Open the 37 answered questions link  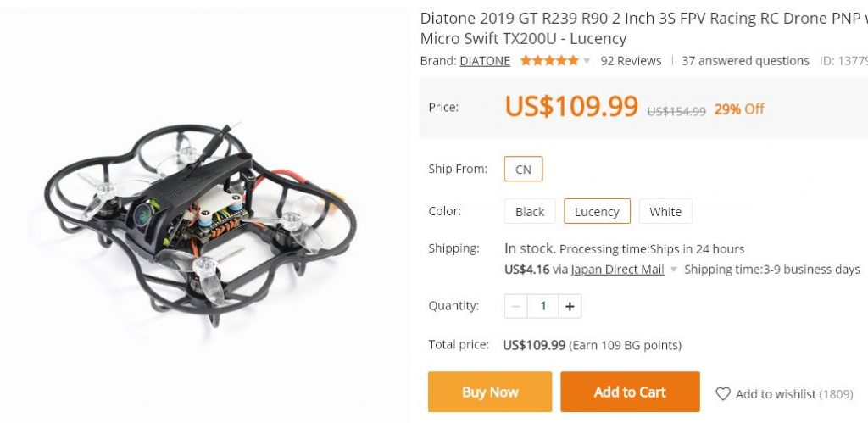pos(745,61)
